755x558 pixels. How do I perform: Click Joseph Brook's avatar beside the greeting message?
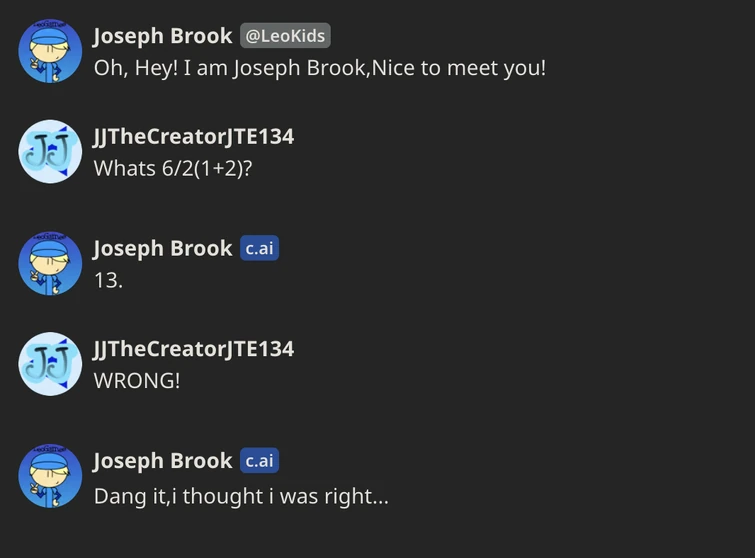coord(50,52)
